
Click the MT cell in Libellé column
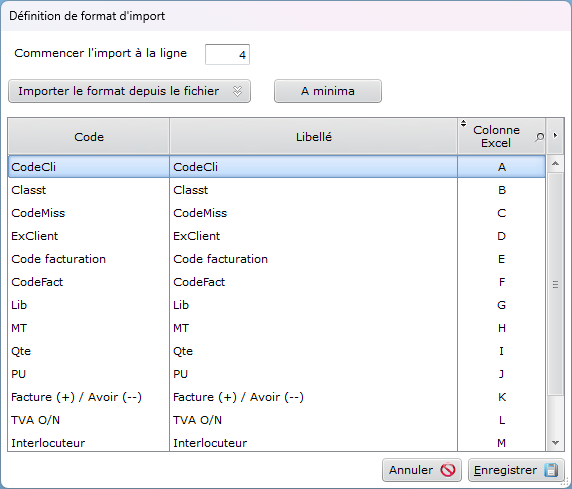point(313,328)
